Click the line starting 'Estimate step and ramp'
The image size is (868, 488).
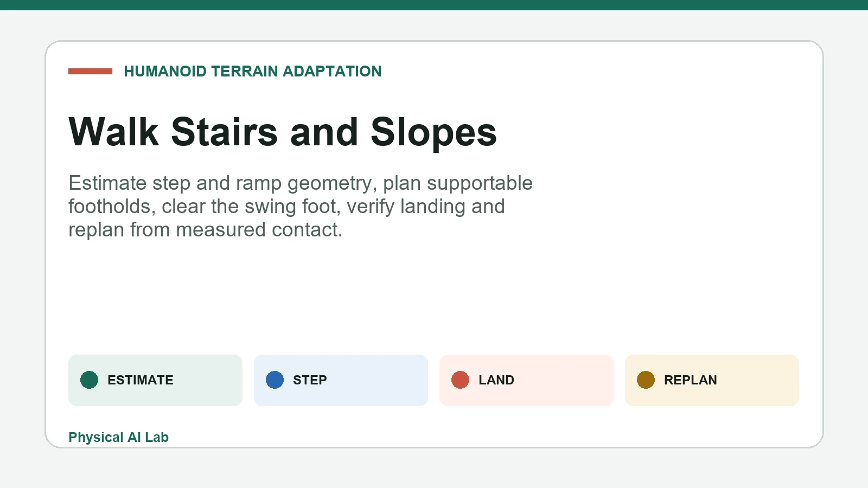301,183
